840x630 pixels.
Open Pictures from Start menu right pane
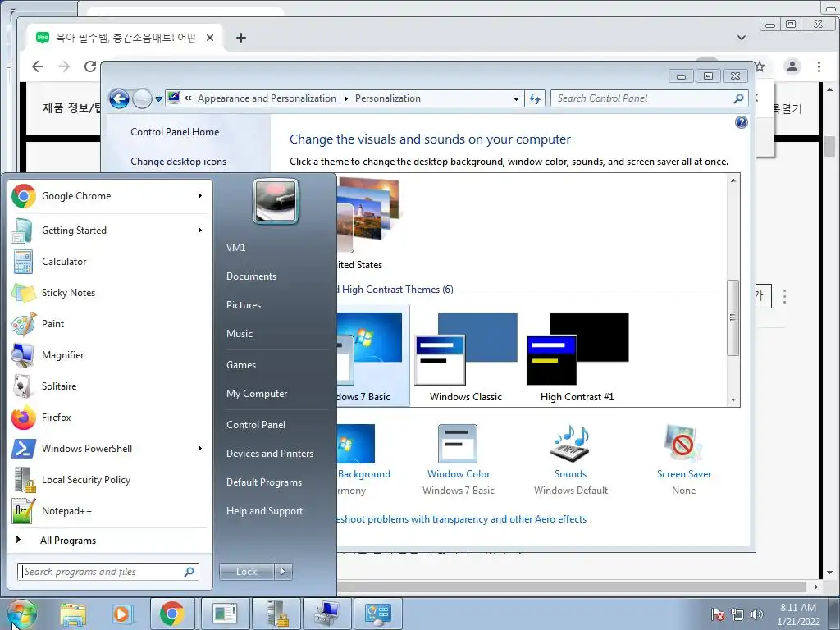[x=244, y=305]
